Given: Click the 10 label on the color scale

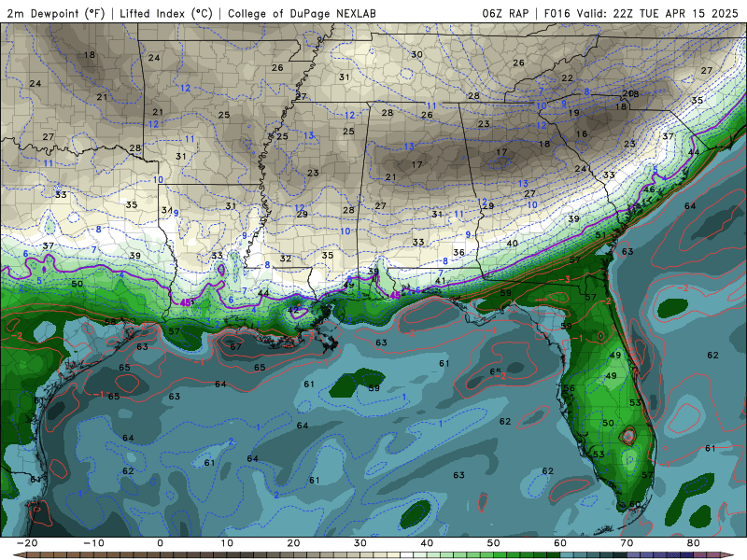Looking at the screenshot, I should 227,543.
